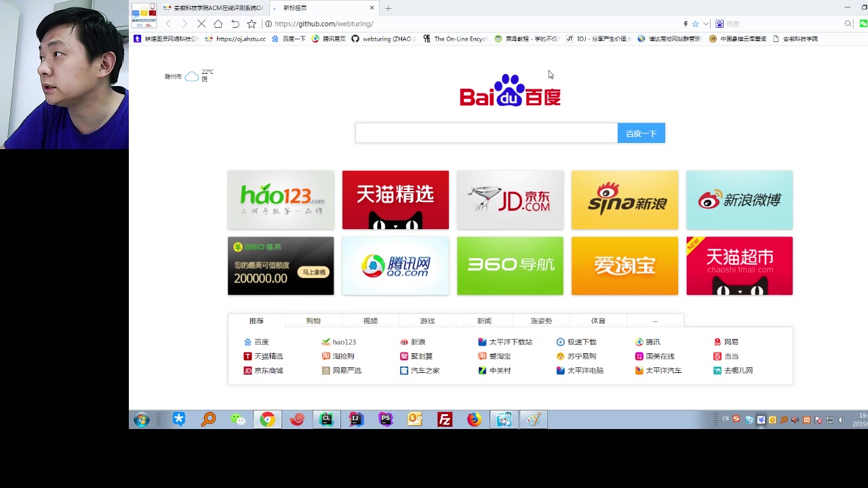Image resolution: width=868 pixels, height=488 pixels.
Task: Open the 天猫精选 tile
Action: click(x=395, y=200)
